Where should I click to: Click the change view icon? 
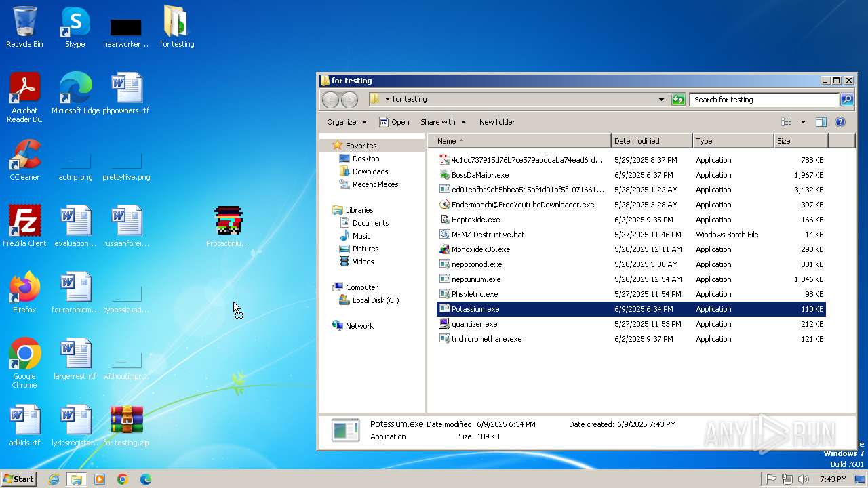(787, 122)
